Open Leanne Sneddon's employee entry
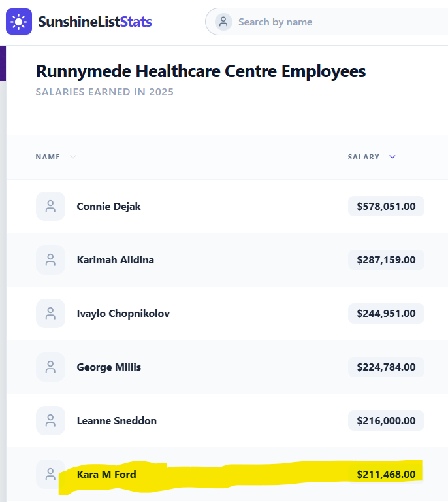 (117, 421)
